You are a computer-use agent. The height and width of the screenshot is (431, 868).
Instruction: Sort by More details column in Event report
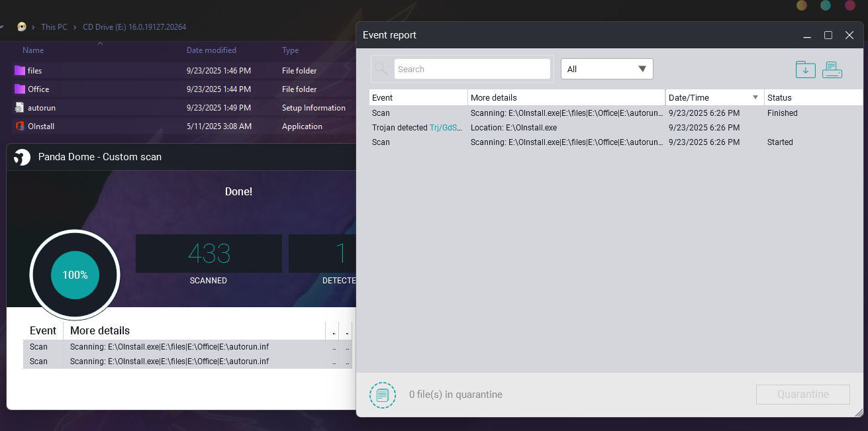566,97
